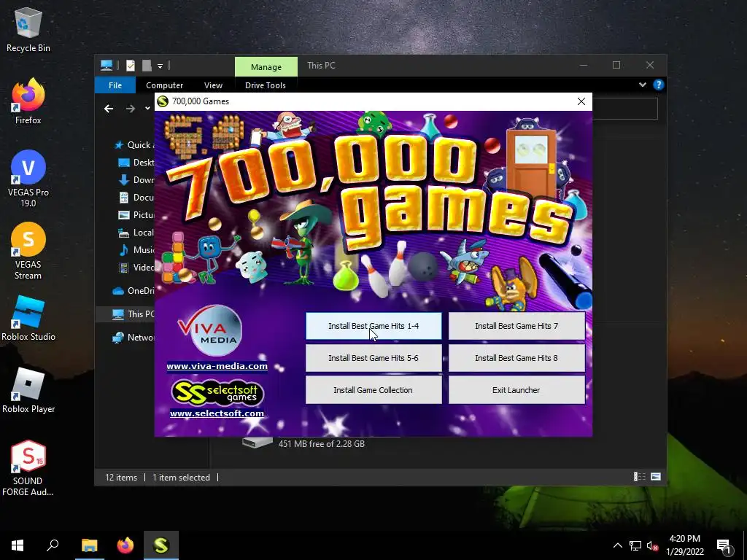Click Properties icon in quick access toolbar
Screen dimensions: 747x560
[x=131, y=65]
